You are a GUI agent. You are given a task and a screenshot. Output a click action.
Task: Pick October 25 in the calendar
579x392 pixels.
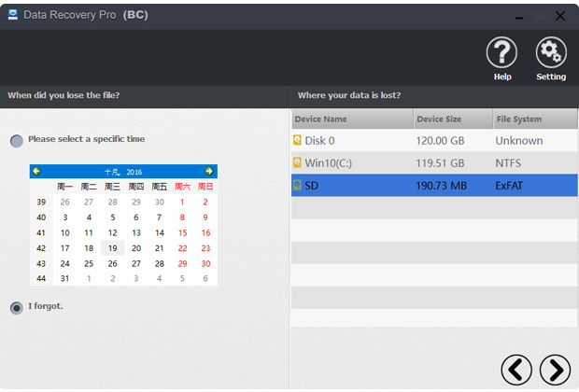click(89, 263)
